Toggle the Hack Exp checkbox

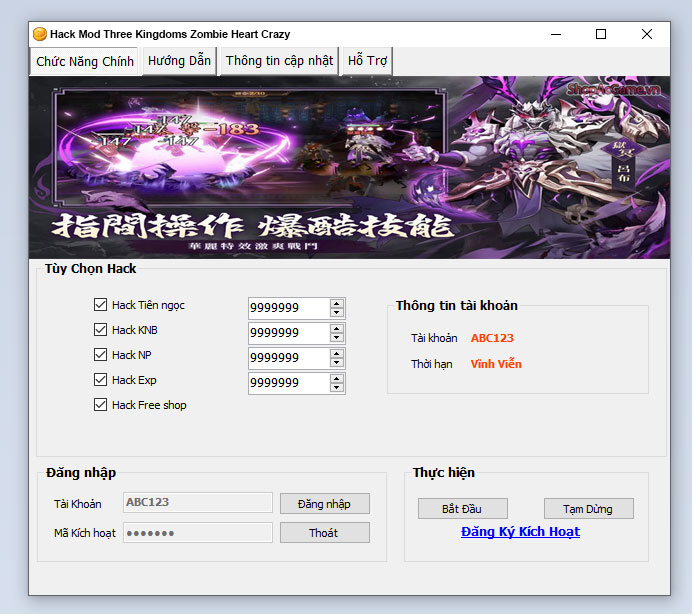tap(100, 380)
